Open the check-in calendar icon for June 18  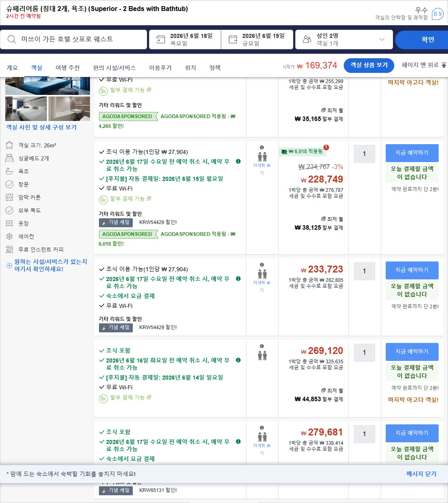161,39
